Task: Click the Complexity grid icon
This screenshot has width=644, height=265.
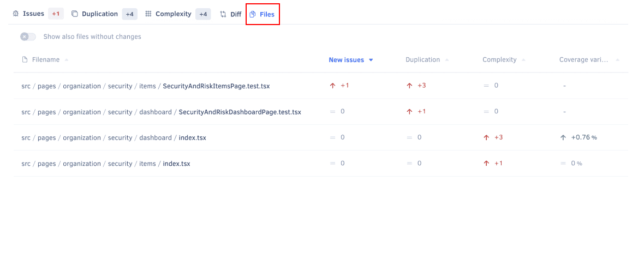Action: 148,14
